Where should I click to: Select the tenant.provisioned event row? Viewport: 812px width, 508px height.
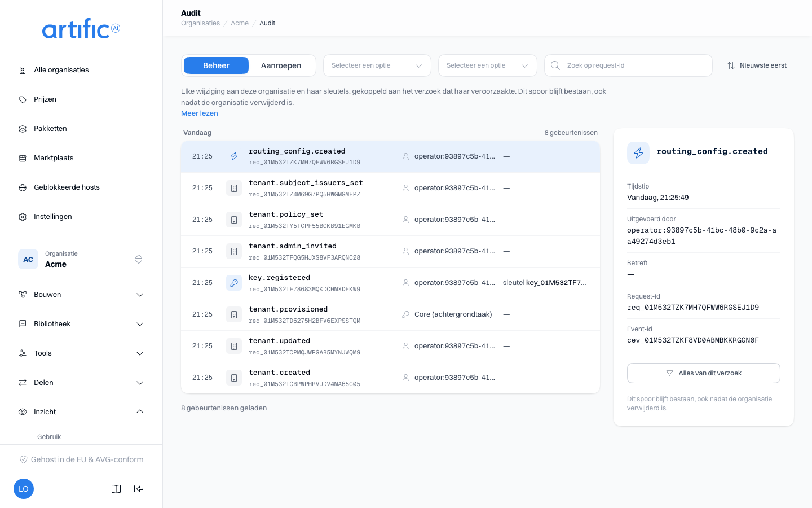click(390, 314)
